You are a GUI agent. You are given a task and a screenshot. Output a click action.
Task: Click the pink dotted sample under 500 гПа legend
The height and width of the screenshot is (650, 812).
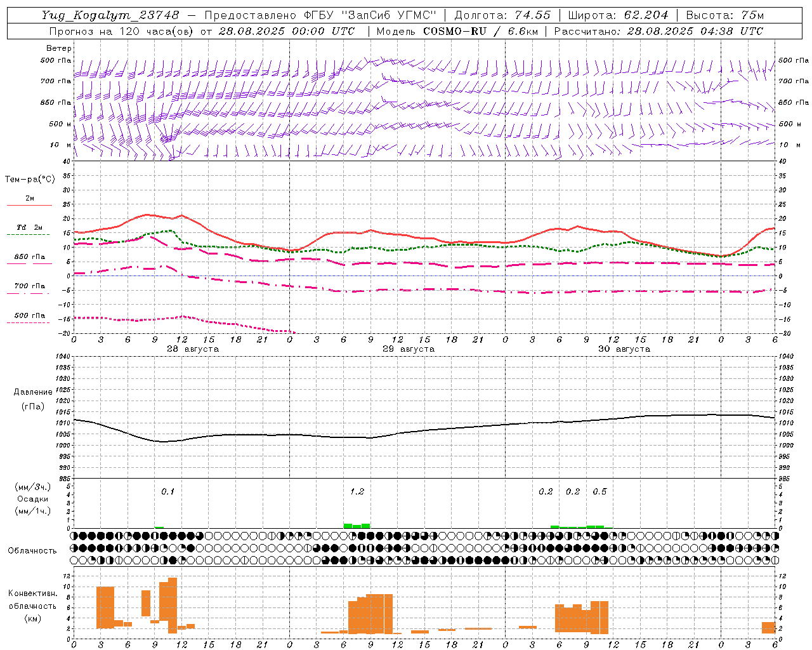pyautogui.click(x=28, y=322)
